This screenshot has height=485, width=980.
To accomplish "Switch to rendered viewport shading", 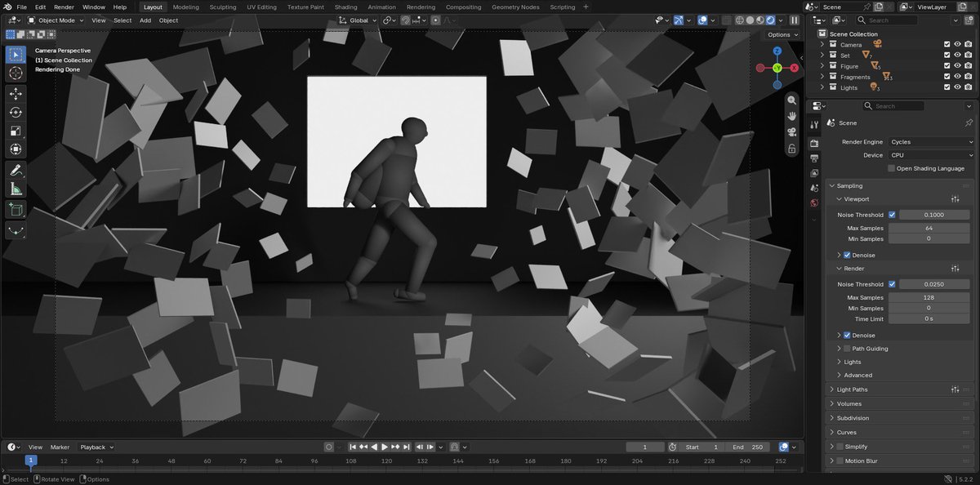I will [770, 20].
